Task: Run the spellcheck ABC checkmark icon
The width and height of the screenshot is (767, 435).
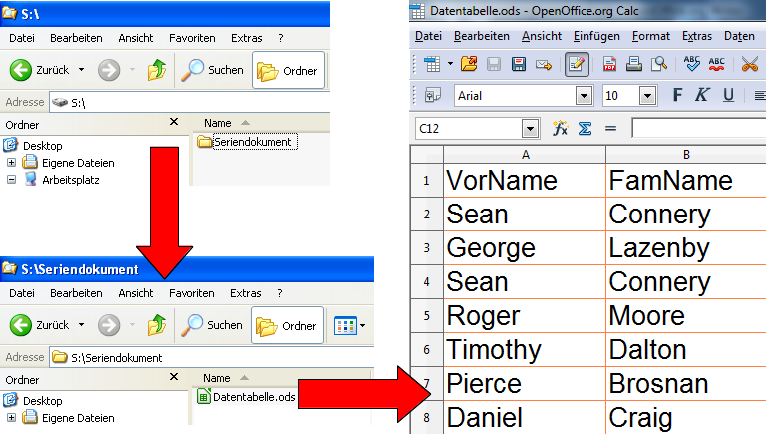Action: point(692,65)
